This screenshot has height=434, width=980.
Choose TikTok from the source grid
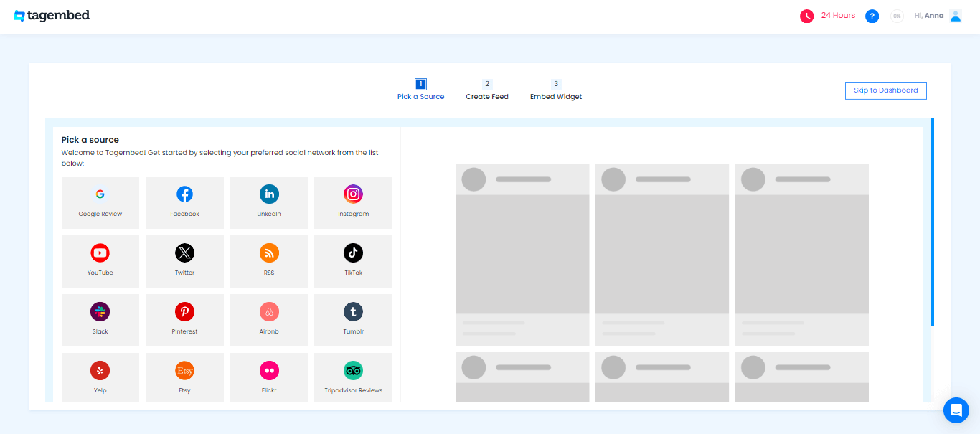(353, 261)
